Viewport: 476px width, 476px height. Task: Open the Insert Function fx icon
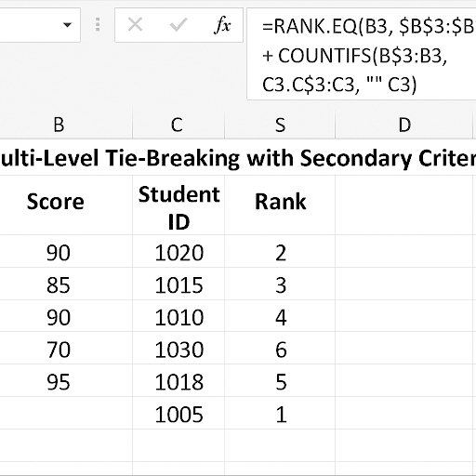(x=222, y=25)
